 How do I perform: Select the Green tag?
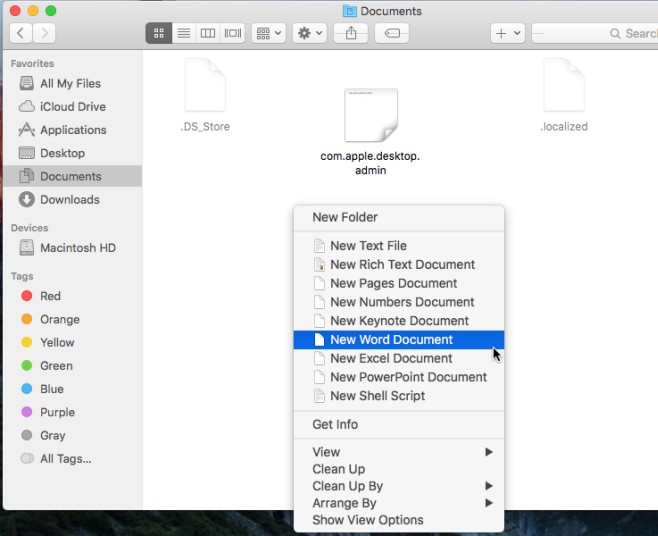pyautogui.click(x=72, y=366)
